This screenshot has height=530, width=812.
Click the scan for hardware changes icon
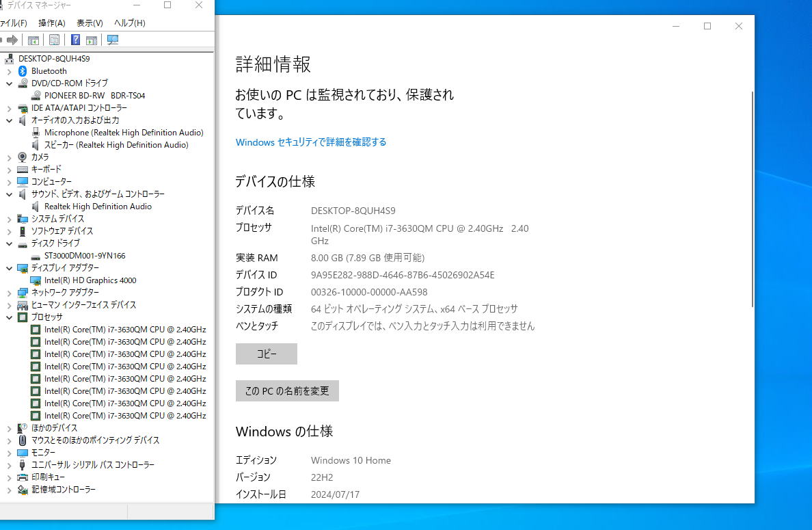112,40
